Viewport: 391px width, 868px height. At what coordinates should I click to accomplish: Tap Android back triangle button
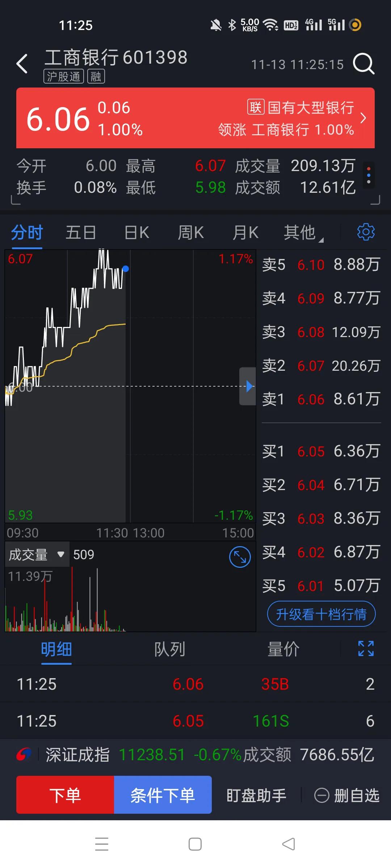(289, 844)
